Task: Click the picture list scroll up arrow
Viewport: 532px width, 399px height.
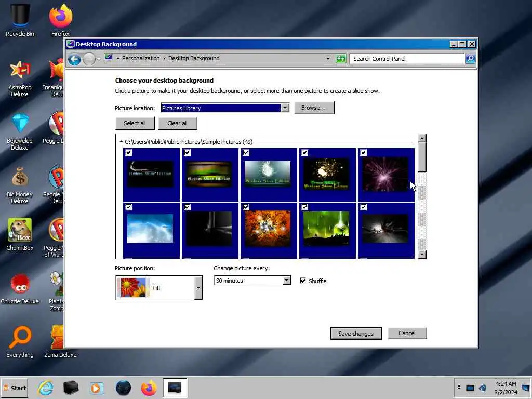Action: (x=422, y=138)
